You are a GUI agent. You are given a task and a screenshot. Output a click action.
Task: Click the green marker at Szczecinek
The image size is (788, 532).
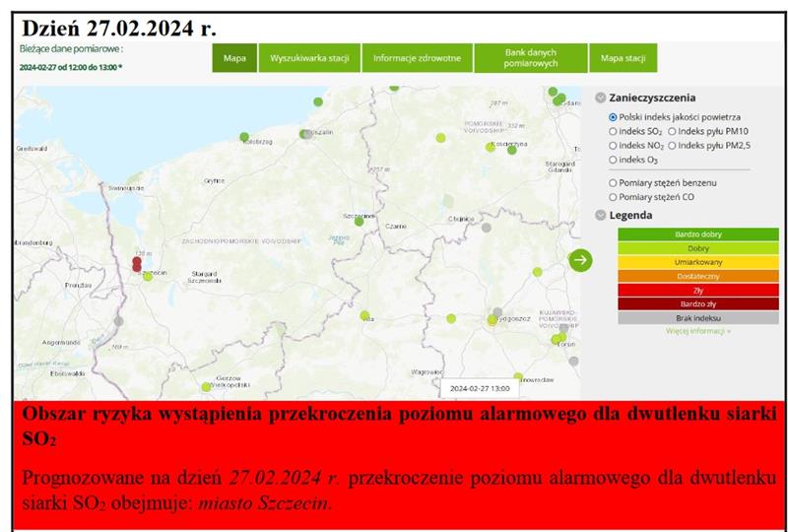coord(359,222)
